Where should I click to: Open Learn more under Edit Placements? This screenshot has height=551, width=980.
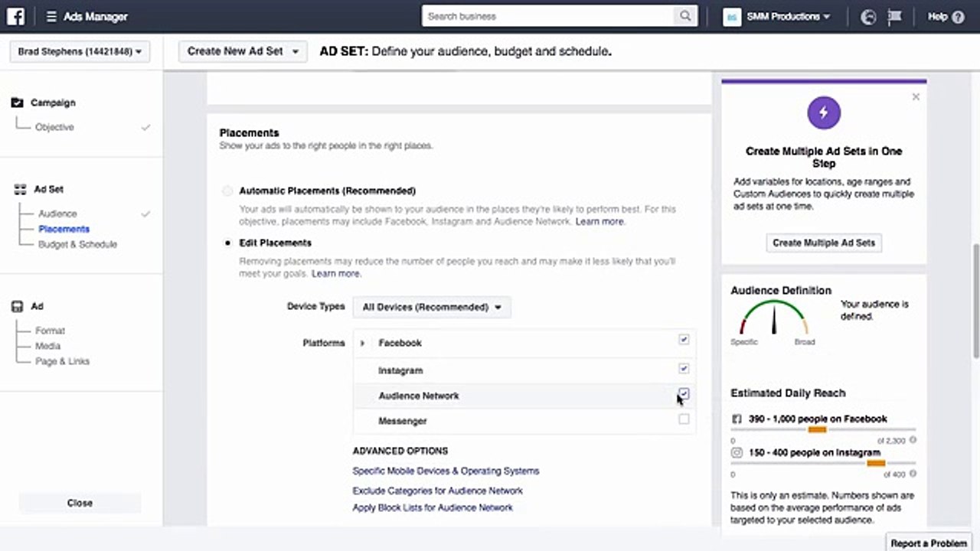click(336, 273)
